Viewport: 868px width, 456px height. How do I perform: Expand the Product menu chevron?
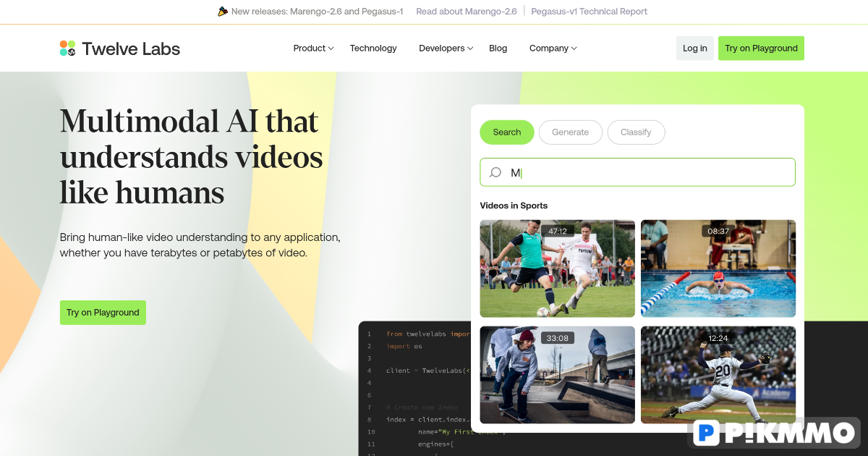tap(331, 48)
